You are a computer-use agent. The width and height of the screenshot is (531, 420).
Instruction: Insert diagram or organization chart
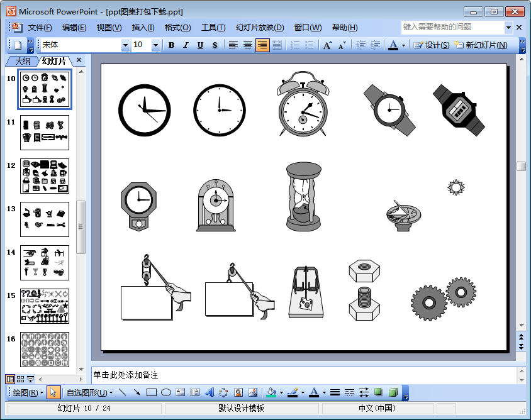223,392
